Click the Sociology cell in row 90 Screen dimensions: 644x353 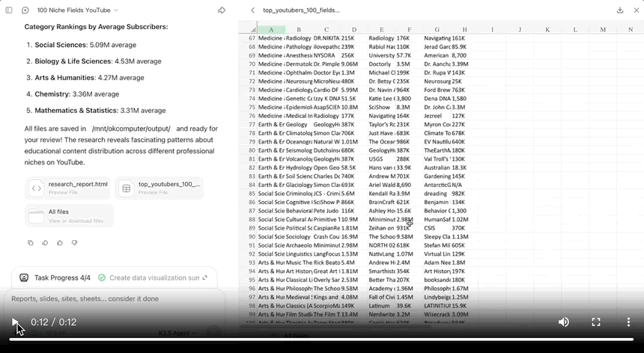(299, 236)
